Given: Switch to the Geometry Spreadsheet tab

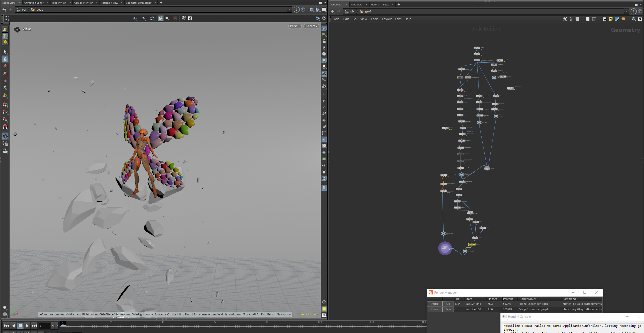Looking at the screenshot, I should pos(139,3).
